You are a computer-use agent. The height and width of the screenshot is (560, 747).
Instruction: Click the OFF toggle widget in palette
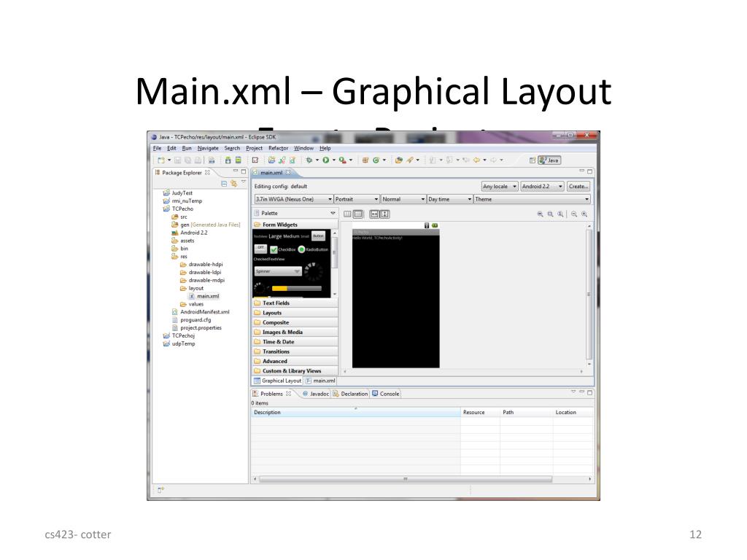coord(260,248)
